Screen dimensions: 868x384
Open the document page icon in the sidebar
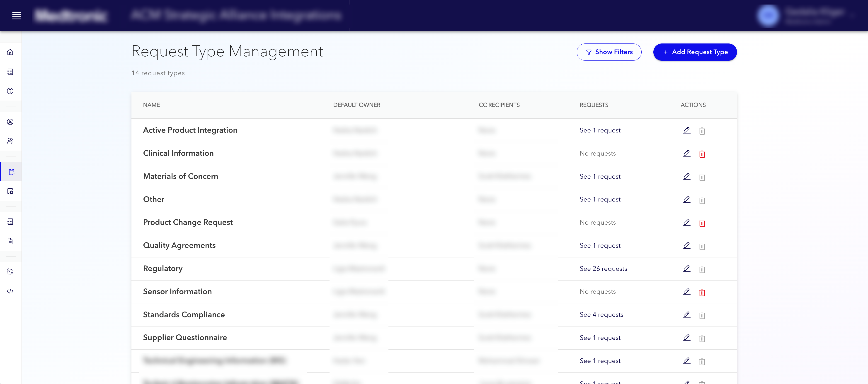pyautogui.click(x=10, y=241)
